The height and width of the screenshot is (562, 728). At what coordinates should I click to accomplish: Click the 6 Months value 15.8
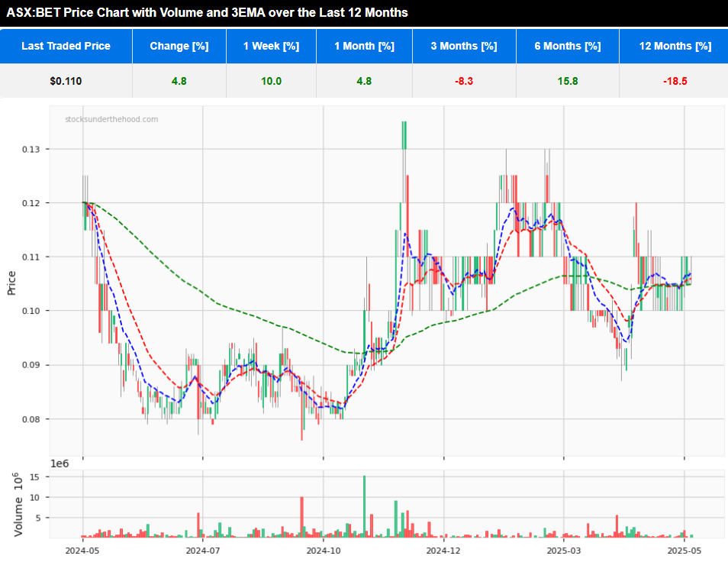[x=567, y=81]
